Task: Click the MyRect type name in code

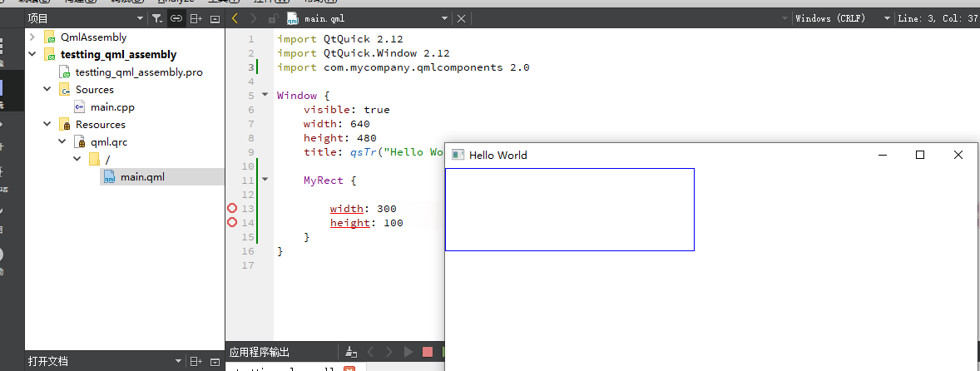Action: [323, 180]
